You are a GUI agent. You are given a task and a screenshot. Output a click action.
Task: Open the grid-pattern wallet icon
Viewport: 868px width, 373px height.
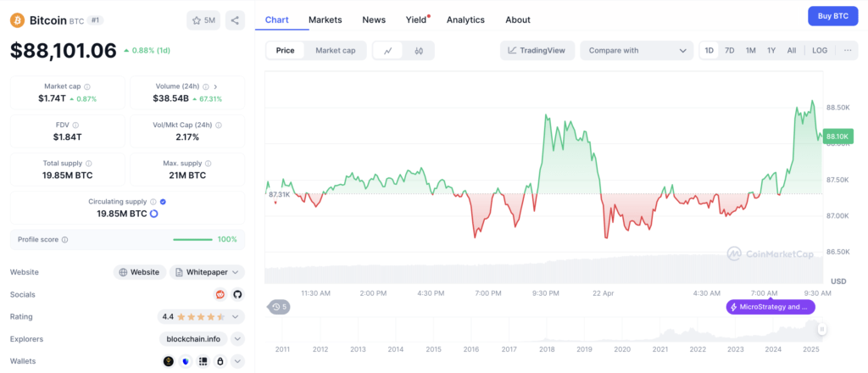pos(203,361)
